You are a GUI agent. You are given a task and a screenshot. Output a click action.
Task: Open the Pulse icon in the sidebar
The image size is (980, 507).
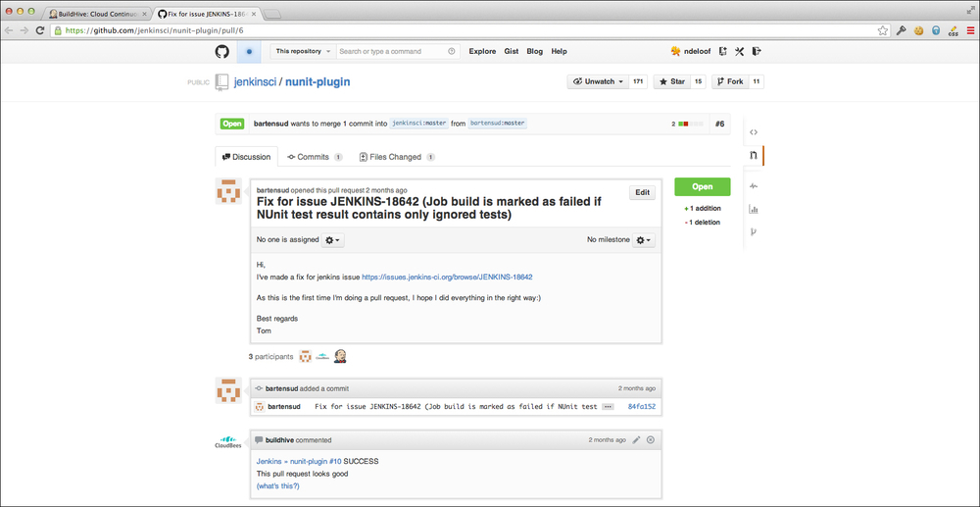tap(753, 185)
